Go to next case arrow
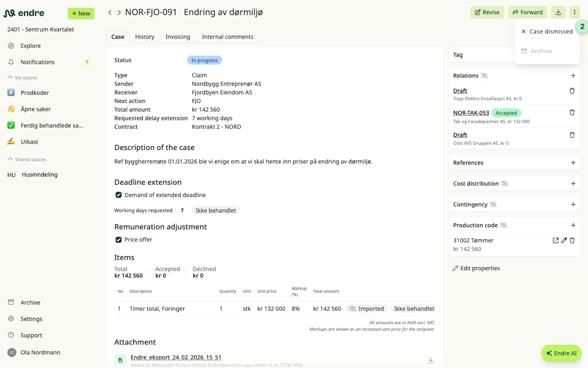The height and width of the screenshot is (368, 588). [x=119, y=13]
